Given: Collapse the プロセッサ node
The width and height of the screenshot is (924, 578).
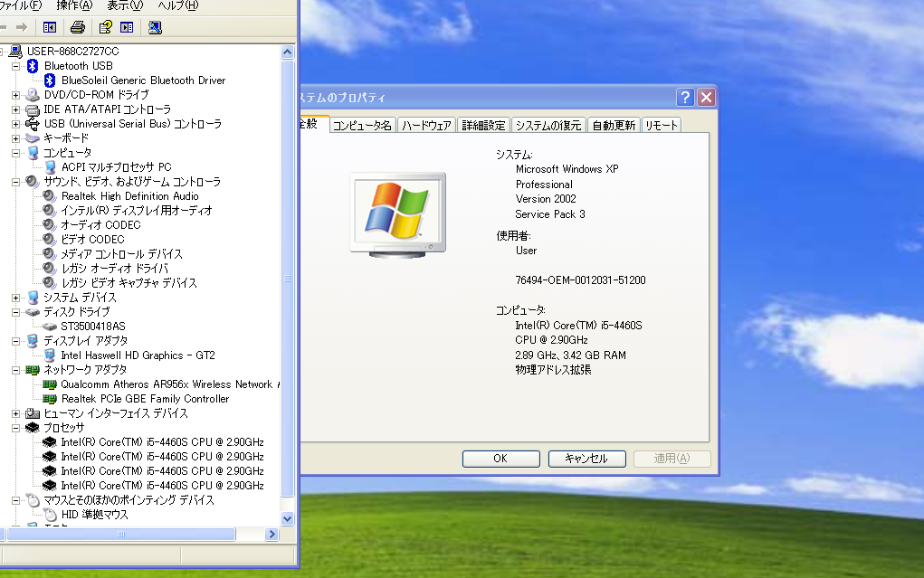Looking at the screenshot, I should 16,428.
